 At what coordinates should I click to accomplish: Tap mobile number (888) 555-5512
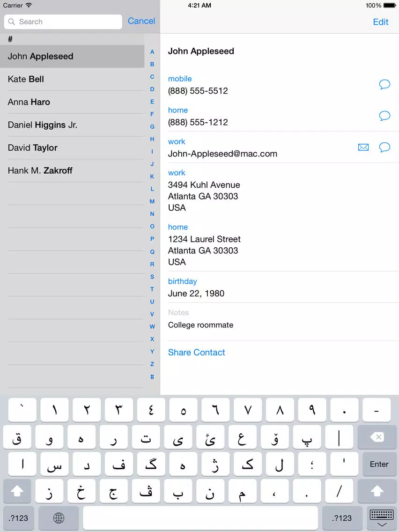tap(198, 91)
